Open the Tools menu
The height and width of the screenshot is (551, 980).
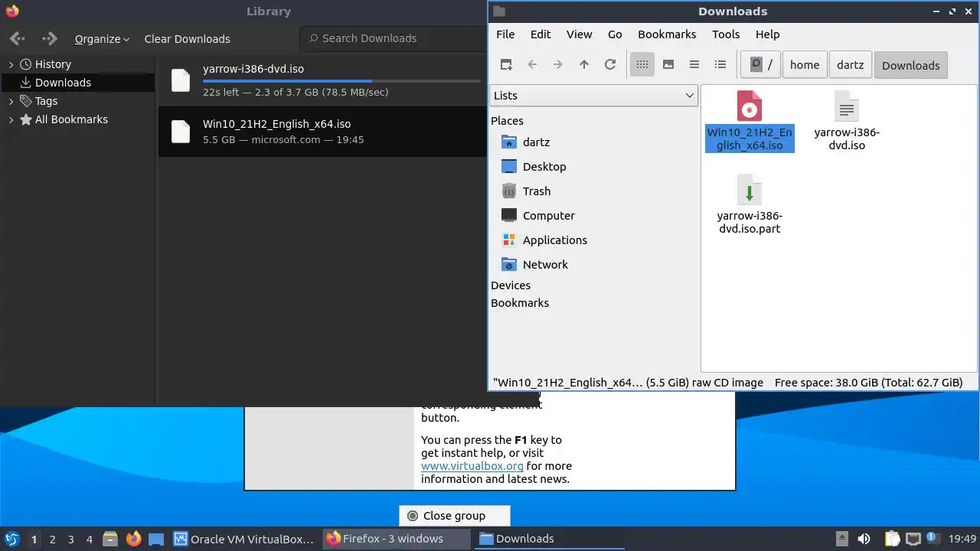[726, 34]
